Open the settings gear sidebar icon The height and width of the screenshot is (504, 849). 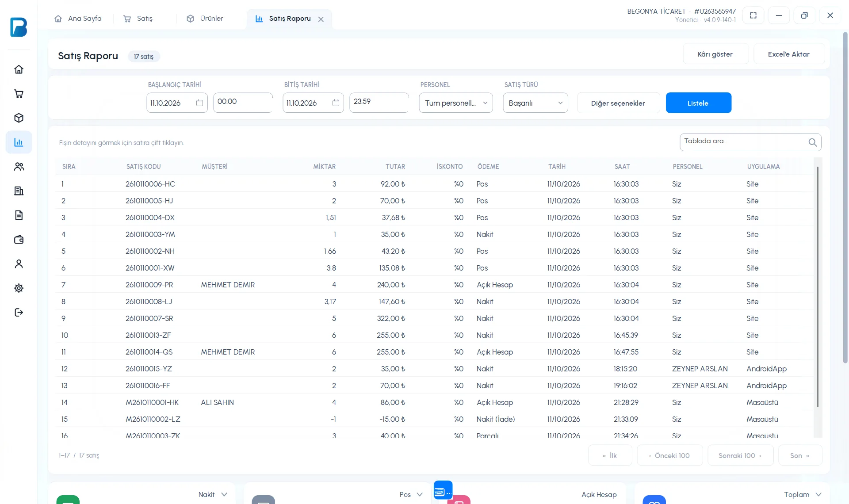pyautogui.click(x=19, y=288)
